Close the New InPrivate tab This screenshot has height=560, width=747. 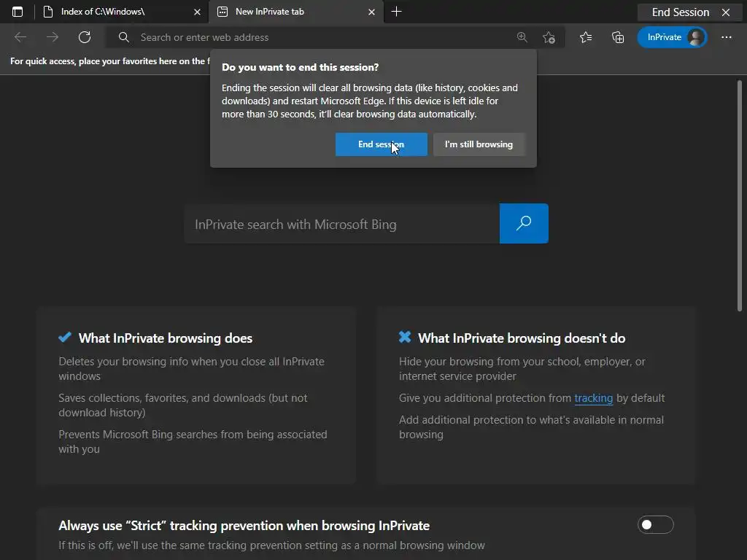tap(371, 12)
